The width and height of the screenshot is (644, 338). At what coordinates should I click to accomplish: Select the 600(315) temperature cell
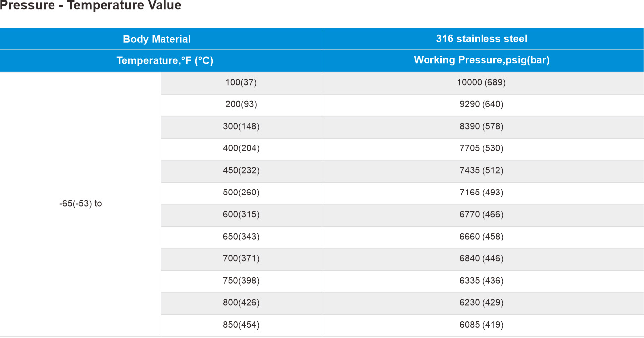click(x=241, y=215)
